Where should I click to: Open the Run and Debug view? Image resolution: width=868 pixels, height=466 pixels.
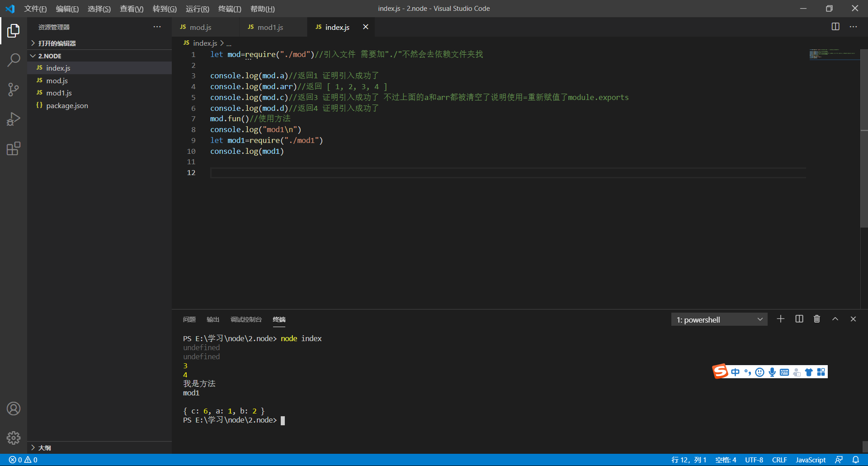click(x=14, y=119)
